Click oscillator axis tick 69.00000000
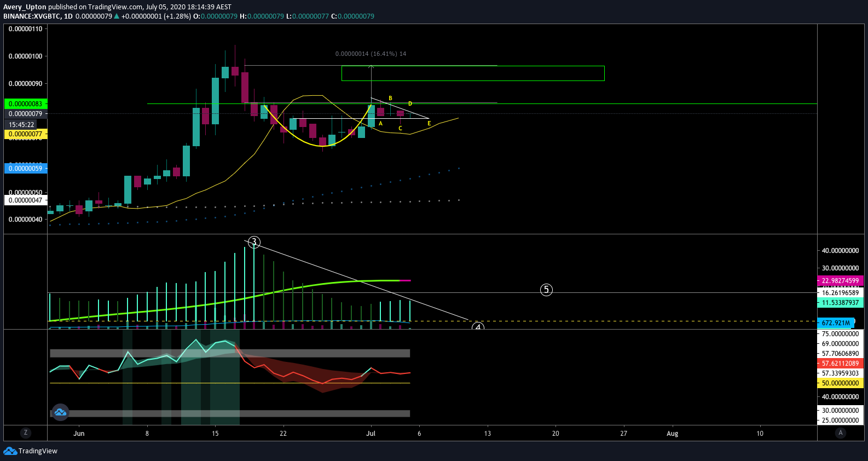 click(x=840, y=344)
